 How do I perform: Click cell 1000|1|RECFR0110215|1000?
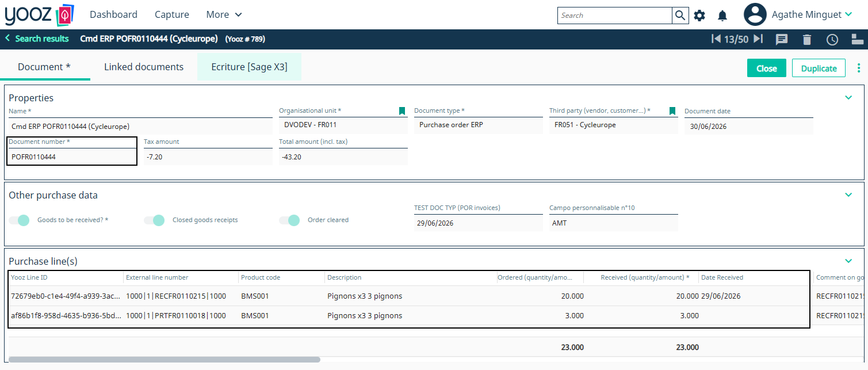[181, 296]
